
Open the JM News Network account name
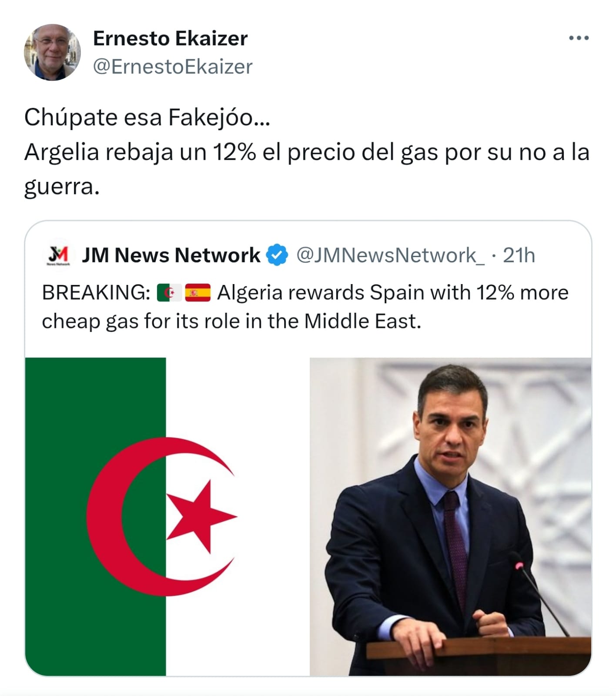(x=171, y=255)
